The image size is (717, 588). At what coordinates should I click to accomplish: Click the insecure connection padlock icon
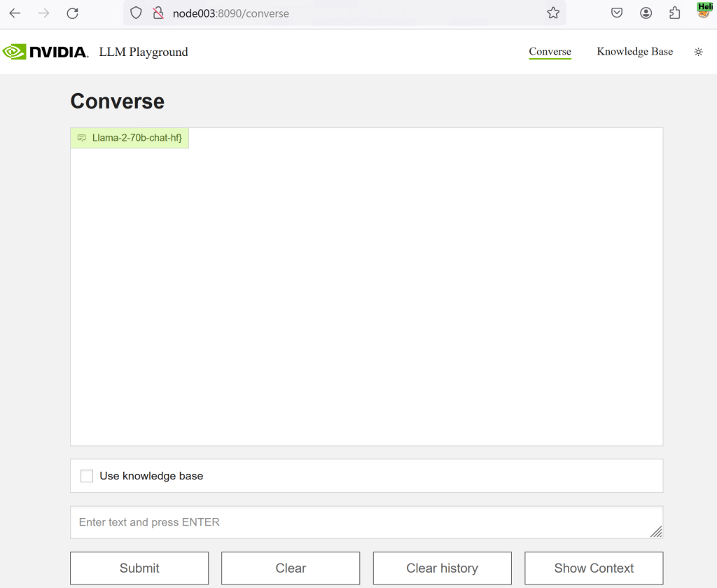click(158, 13)
